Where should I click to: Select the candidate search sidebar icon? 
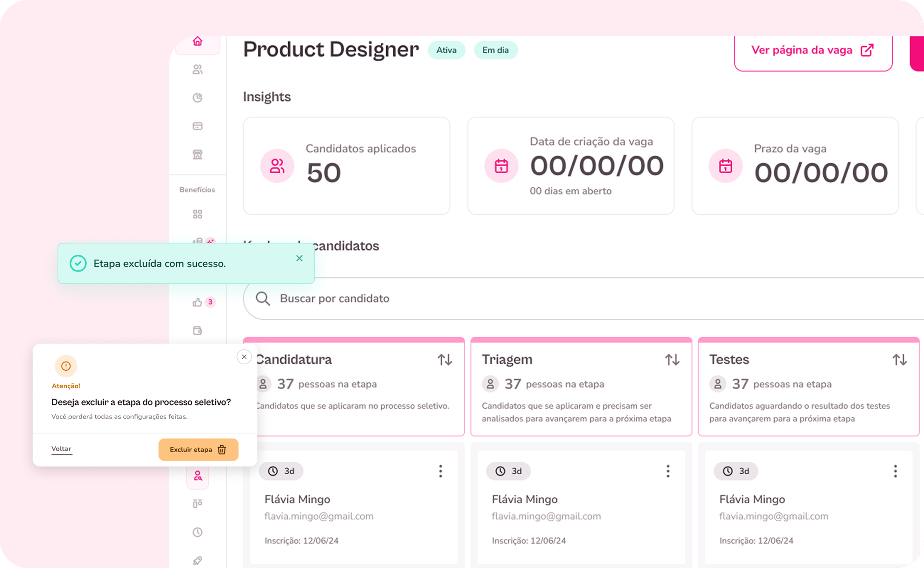198,476
